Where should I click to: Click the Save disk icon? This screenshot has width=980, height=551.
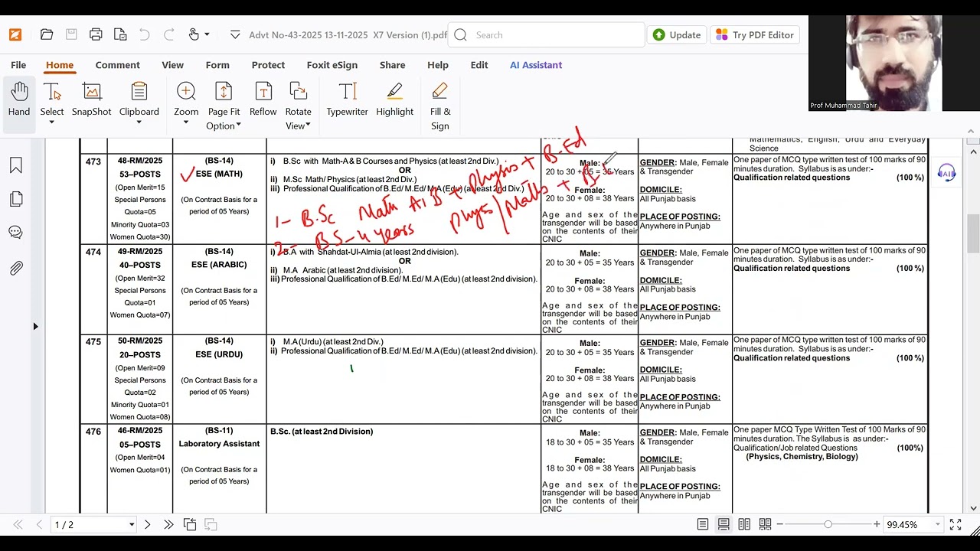71,34
